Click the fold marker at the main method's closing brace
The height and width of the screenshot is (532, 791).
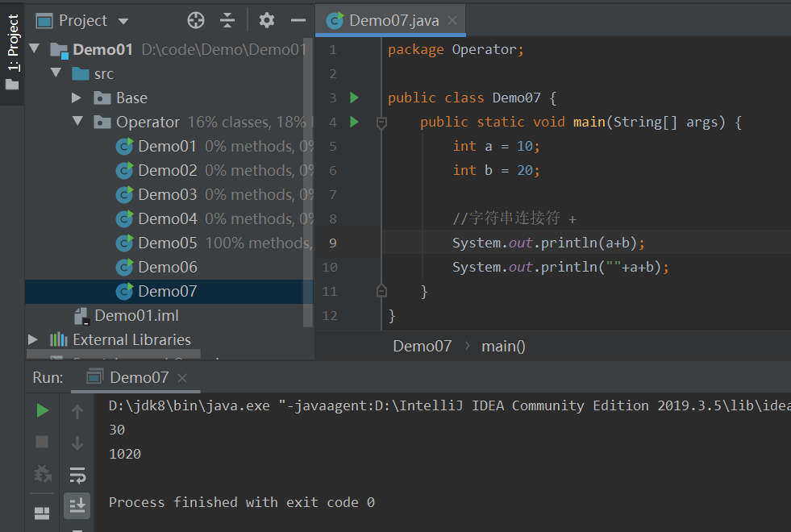click(x=382, y=291)
